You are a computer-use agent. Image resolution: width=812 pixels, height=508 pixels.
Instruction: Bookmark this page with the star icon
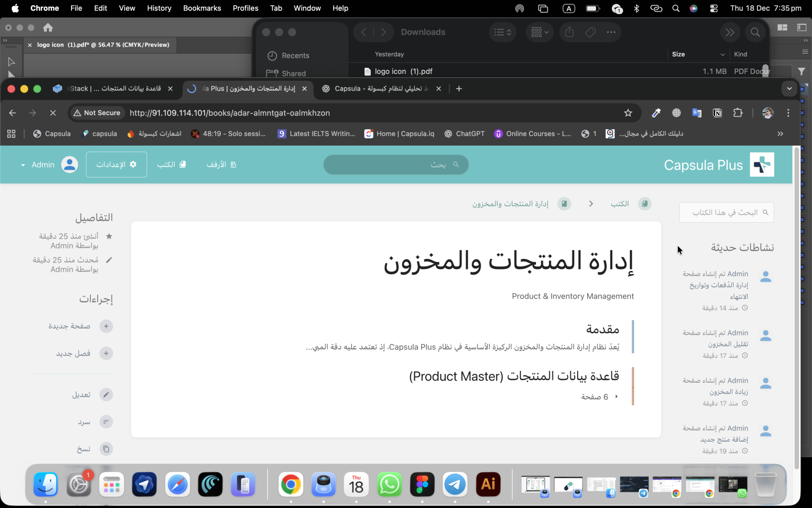click(628, 113)
